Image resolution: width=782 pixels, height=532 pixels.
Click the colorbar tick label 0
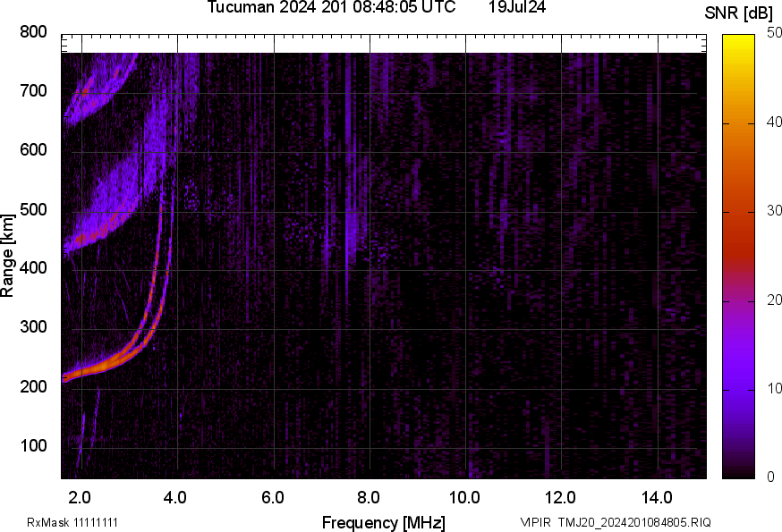coord(770,477)
